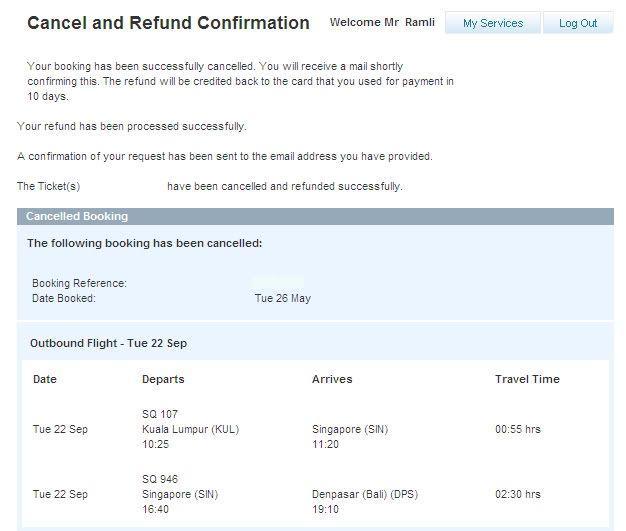
Task: Select flight number SQ 946
Action: point(160,479)
